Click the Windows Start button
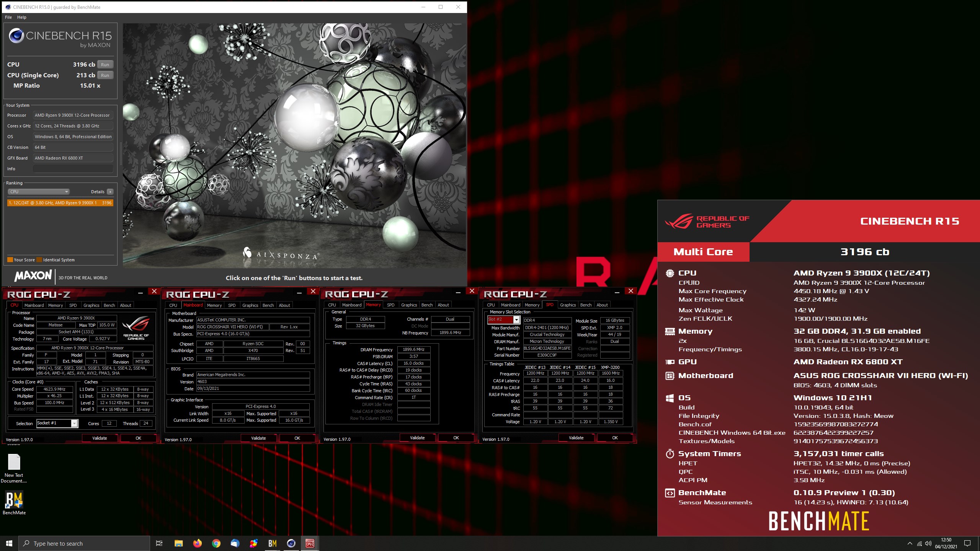This screenshot has height=551, width=980. point(9,543)
